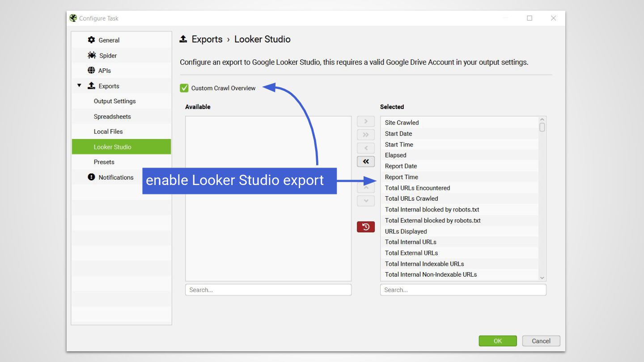Select 'Total Internal blocked by robots.txt' row
Image resolution: width=644 pixels, height=362 pixels.
(x=460, y=209)
